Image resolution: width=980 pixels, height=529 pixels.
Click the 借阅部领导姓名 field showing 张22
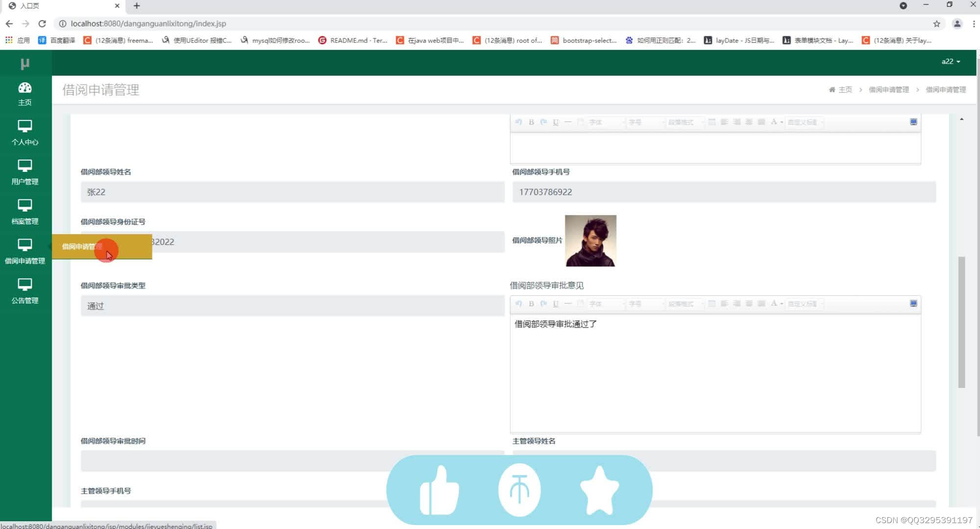click(293, 192)
